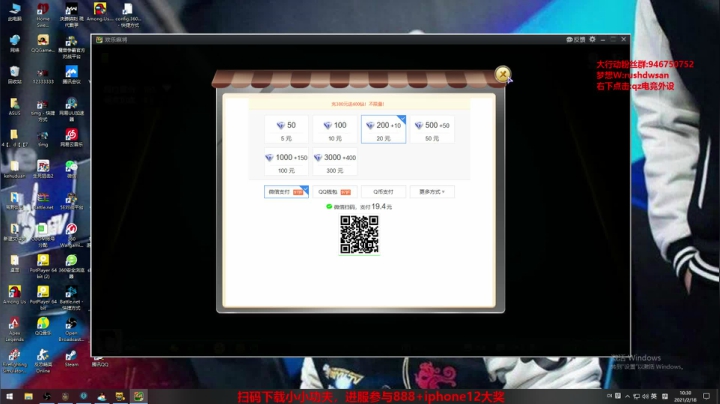
Task: Launch 网易云音乐 from the desktop
Action: 71,138
